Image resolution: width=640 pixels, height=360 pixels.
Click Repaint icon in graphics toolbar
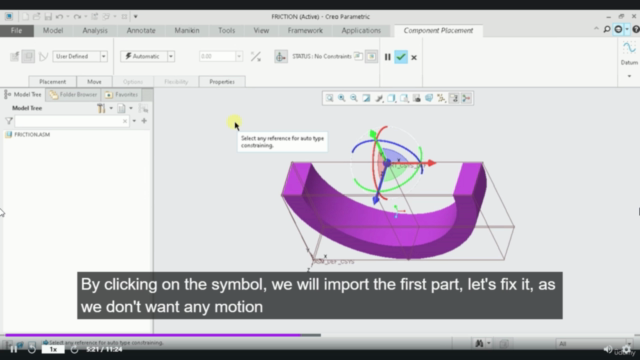pos(367,98)
